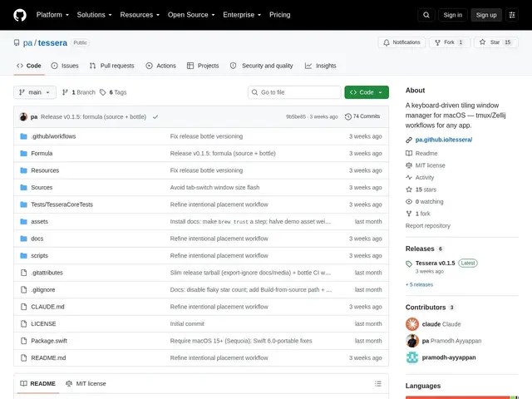Click the Package.swift file icon
Viewport: 532px width, 399px height.
[x=23, y=341]
